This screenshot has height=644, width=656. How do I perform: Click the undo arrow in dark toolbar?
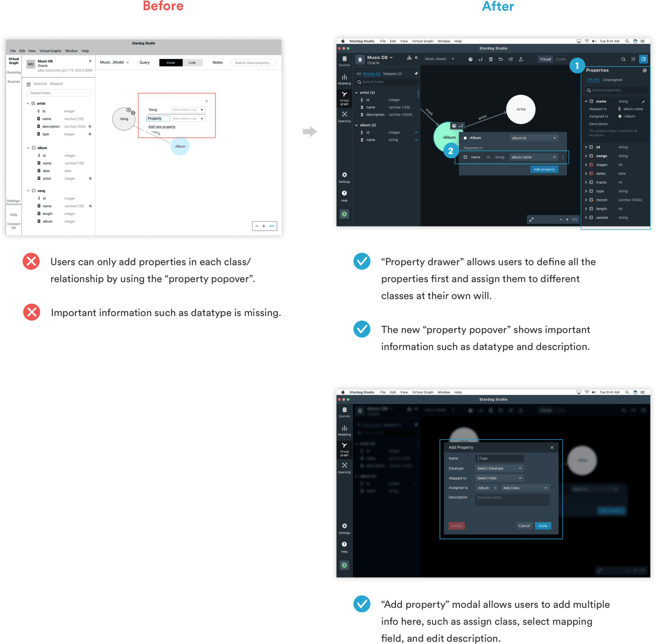click(501, 59)
